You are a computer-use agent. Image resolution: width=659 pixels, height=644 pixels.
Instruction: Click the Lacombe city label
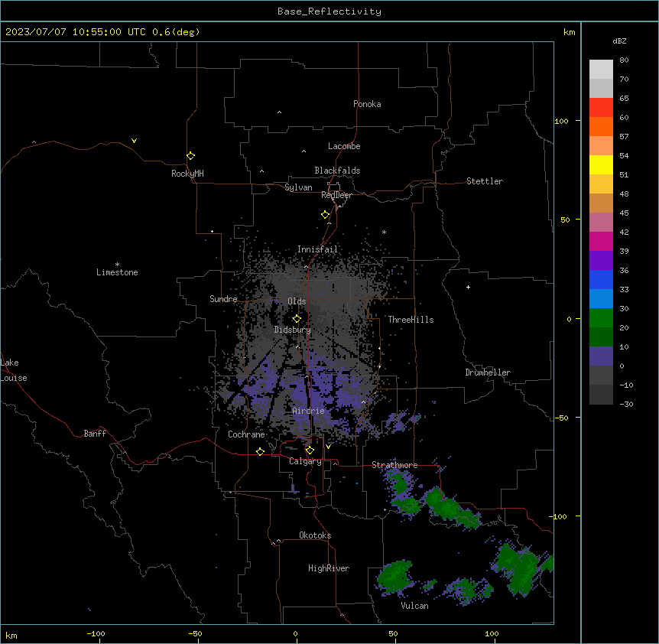coord(344,146)
